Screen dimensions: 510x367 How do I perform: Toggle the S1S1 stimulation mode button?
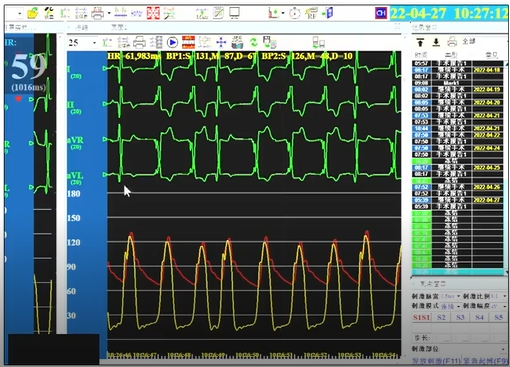pyautogui.click(x=421, y=317)
